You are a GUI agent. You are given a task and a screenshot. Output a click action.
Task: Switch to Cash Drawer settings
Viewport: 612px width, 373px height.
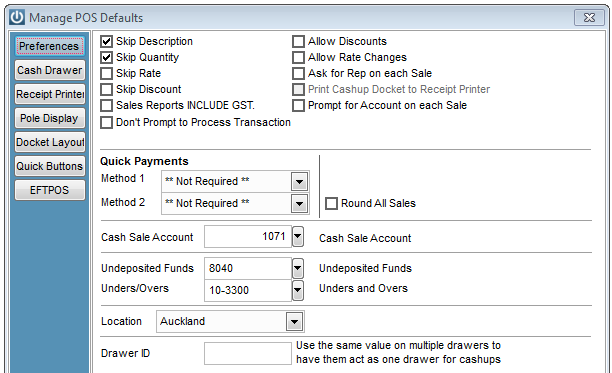[x=50, y=71]
